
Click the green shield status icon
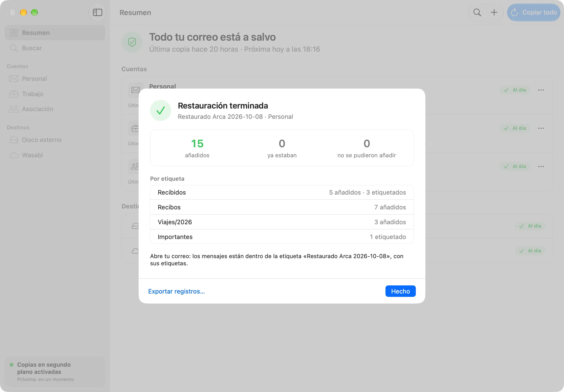(x=132, y=42)
